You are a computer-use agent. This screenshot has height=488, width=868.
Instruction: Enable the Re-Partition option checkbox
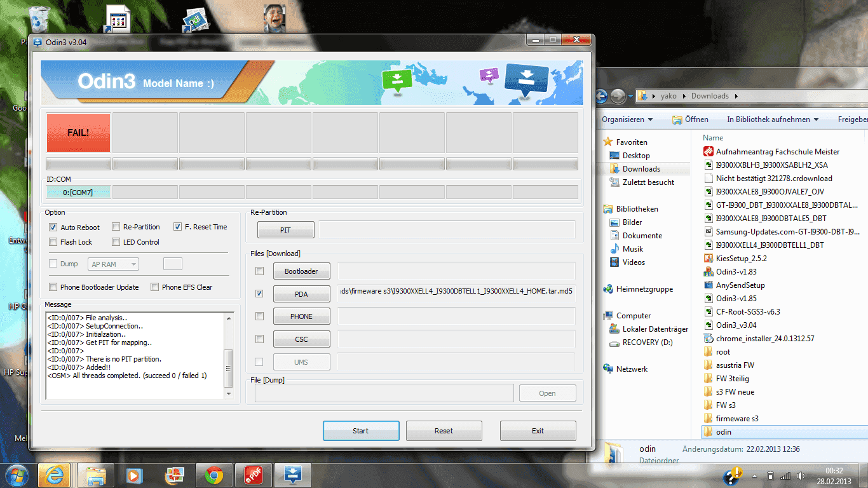pyautogui.click(x=116, y=227)
